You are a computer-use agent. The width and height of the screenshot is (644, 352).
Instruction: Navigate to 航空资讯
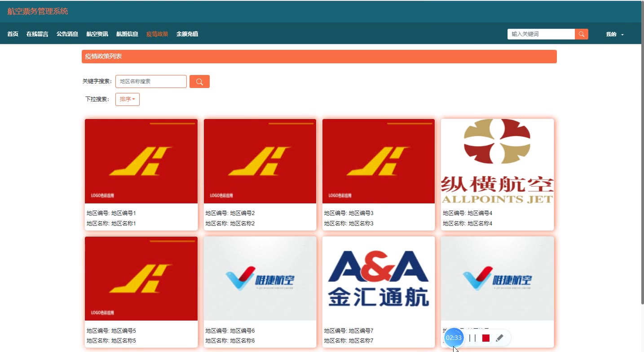(97, 34)
